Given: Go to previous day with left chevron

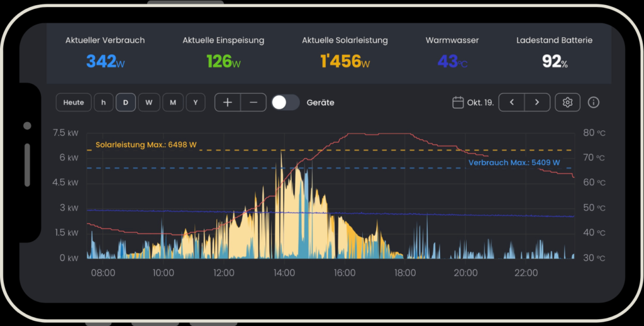Looking at the screenshot, I should (512, 103).
